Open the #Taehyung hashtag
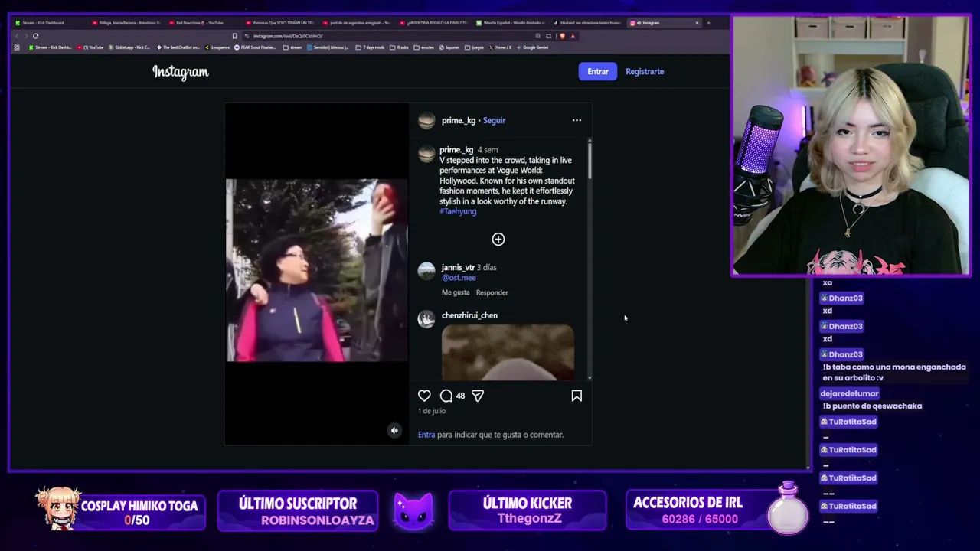The height and width of the screenshot is (551, 980). [458, 211]
